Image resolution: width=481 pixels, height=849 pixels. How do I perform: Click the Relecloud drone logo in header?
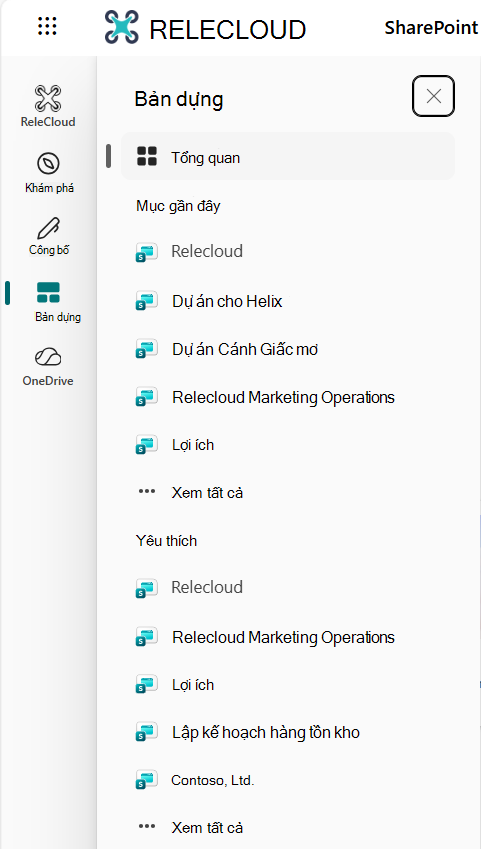tap(121, 27)
